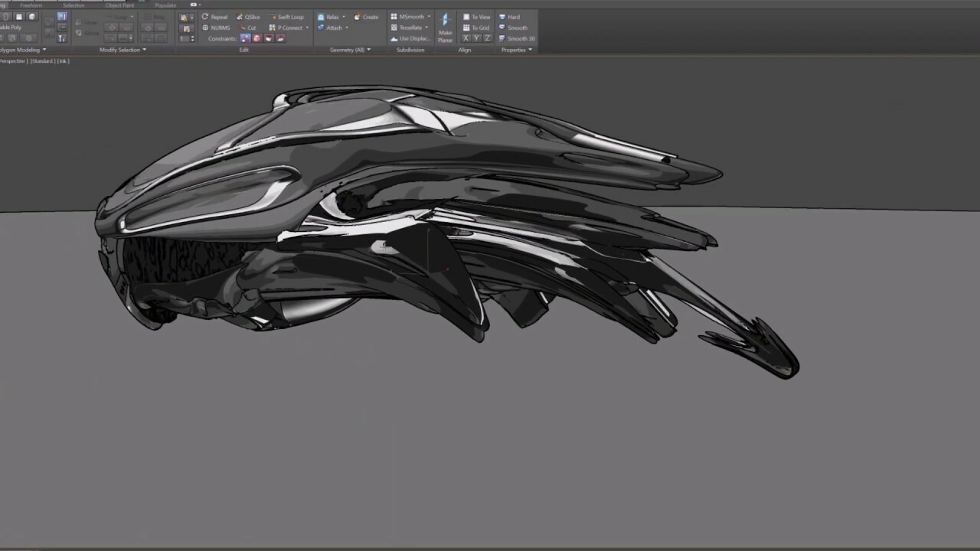Expand the Geometry (All) panel dropdown

click(369, 49)
